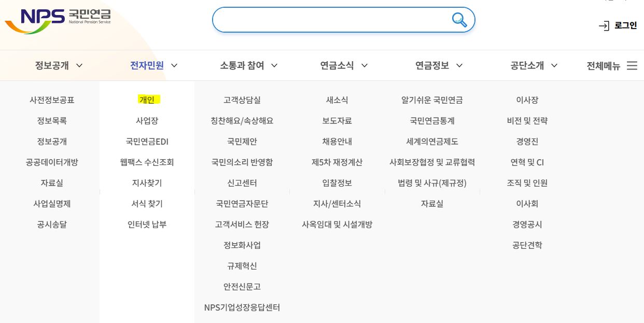Expand the 소통과 참여 dropdown chevron
This screenshot has width=644, height=323.
[274, 66]
